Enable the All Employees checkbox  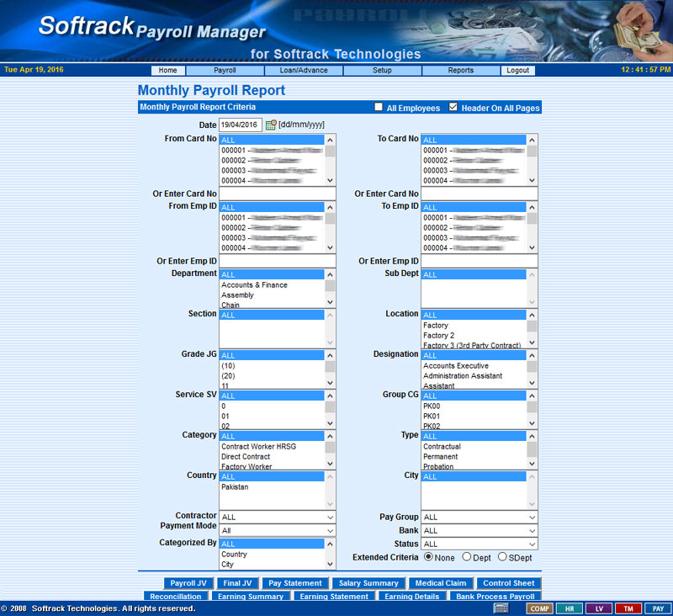point(379,108)
